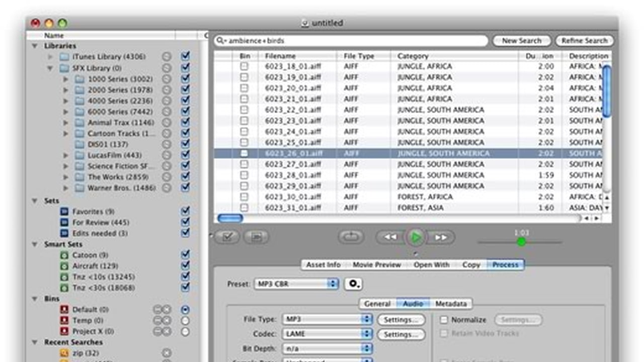Click the check-mark button below results

click(227, 237)
